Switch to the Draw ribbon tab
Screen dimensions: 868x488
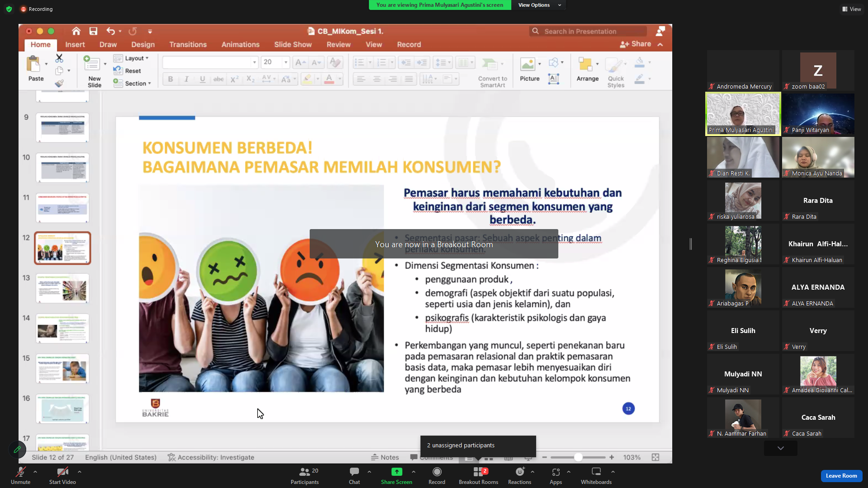click(x=108, y=44)
